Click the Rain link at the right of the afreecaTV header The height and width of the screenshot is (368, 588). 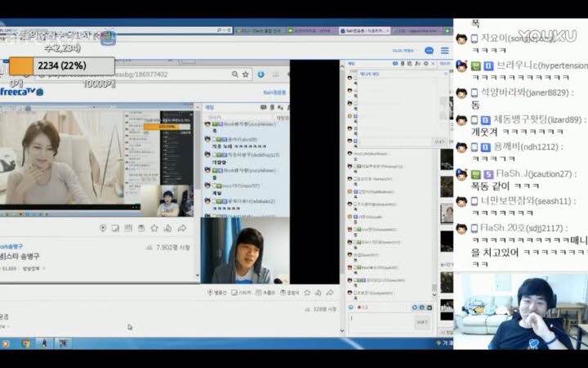[x=275, y=92]
